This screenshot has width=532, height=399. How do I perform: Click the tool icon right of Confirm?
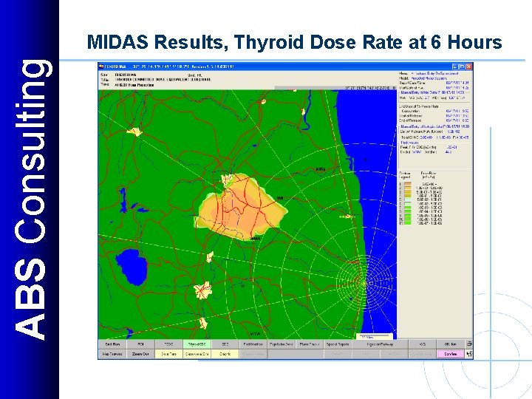[x=469, y=354]
